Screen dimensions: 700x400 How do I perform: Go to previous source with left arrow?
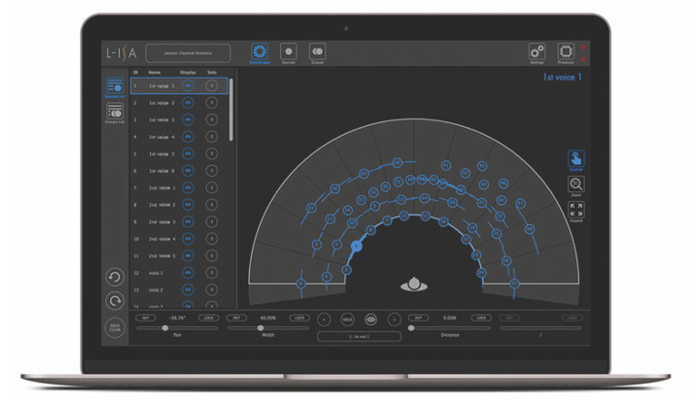tap(324, 319)
